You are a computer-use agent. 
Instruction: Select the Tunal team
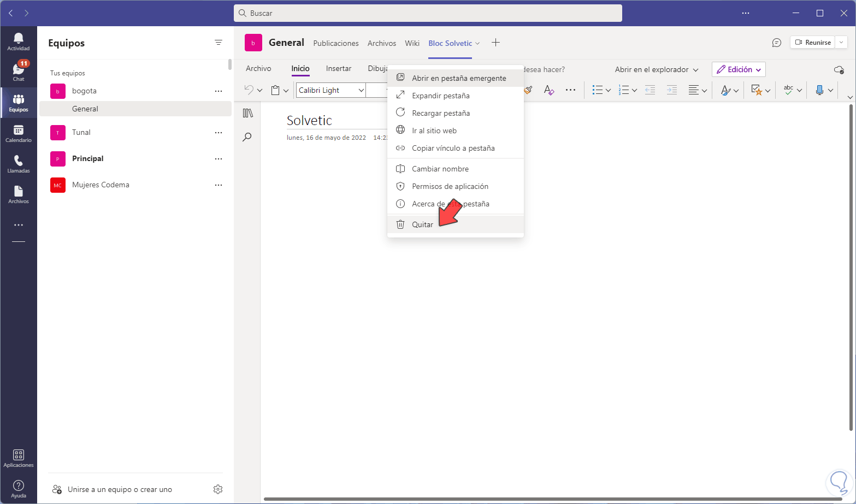(x=135, y=132)
